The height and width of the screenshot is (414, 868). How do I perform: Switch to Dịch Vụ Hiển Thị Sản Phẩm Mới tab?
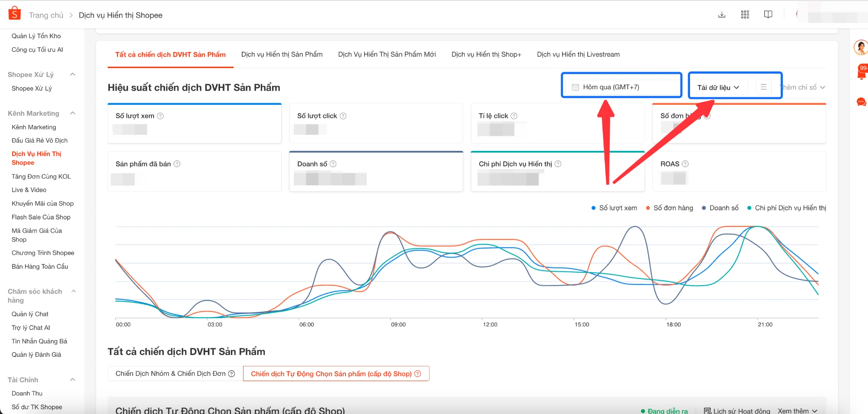[387, 54]
